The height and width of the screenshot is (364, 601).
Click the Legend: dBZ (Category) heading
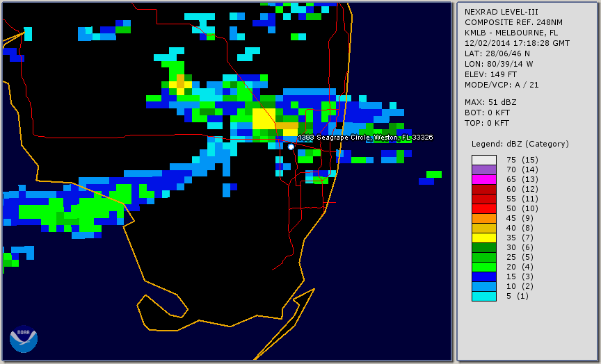[x=520, y=144]
